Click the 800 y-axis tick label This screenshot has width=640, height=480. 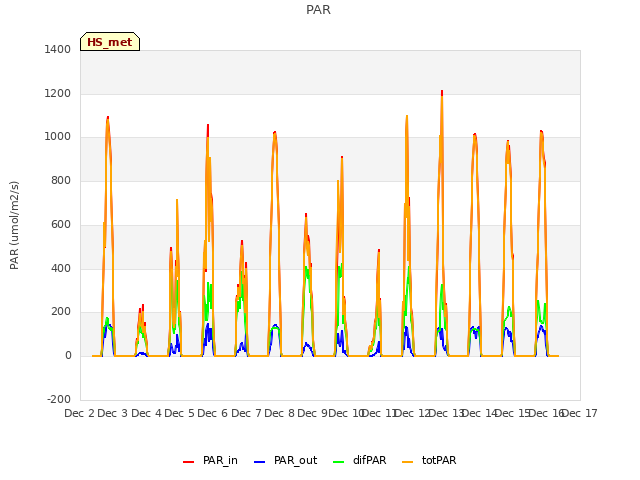point(61,180)
